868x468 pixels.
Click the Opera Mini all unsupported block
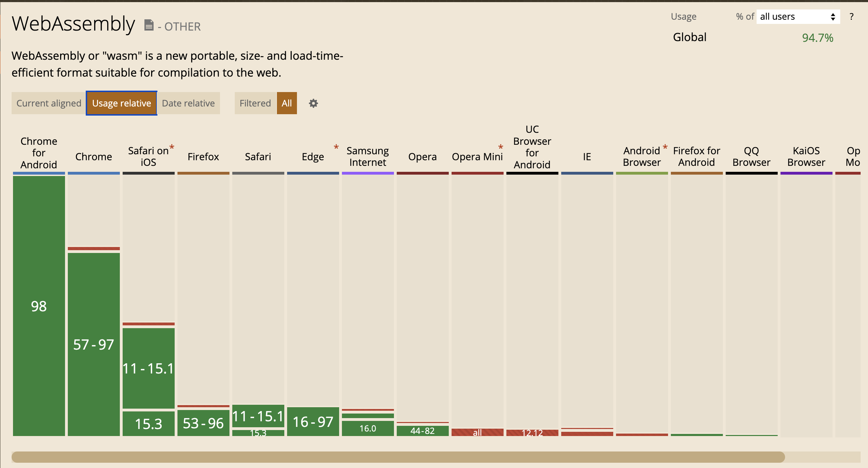[477, 433]
